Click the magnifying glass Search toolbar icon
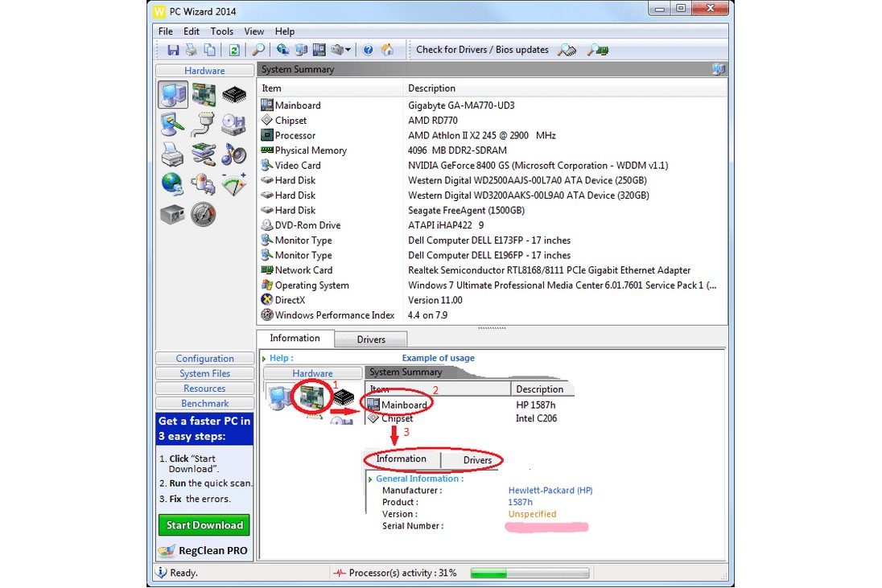The height and width of the screenshot is (588, 882). [258, 50]
